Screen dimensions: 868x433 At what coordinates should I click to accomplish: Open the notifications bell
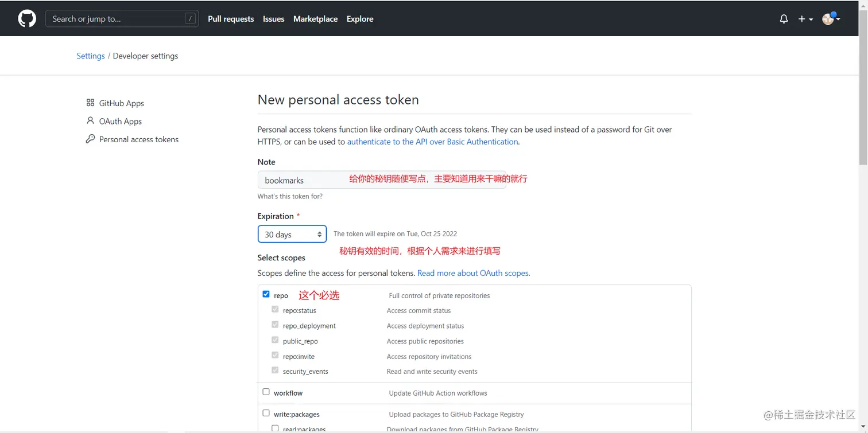(x=784, y=19)
